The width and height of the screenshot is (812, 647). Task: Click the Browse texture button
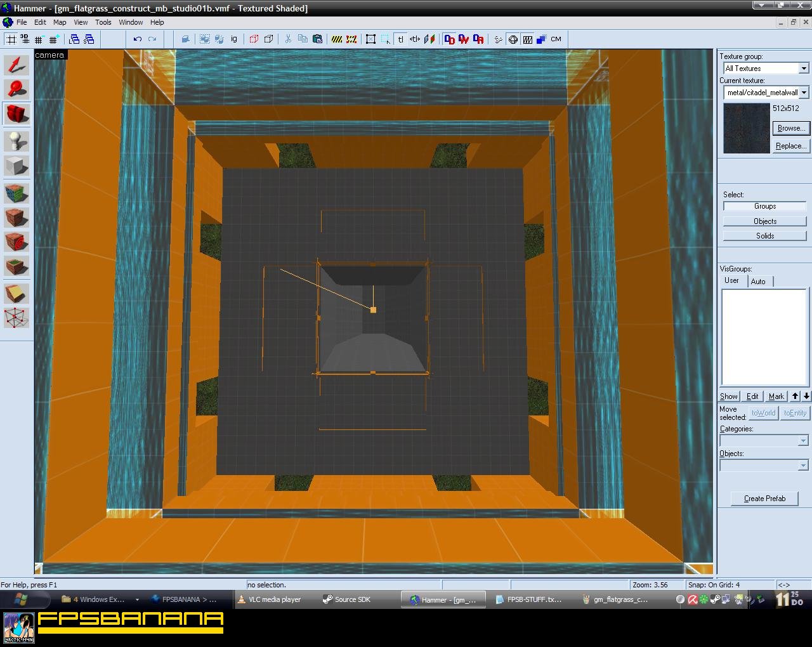coord(790,128)
